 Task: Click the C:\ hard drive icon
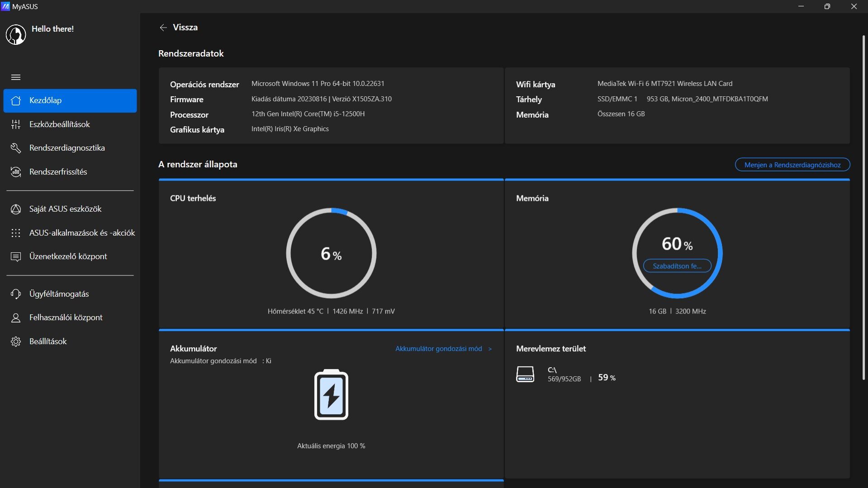click(x=525, y=374)
